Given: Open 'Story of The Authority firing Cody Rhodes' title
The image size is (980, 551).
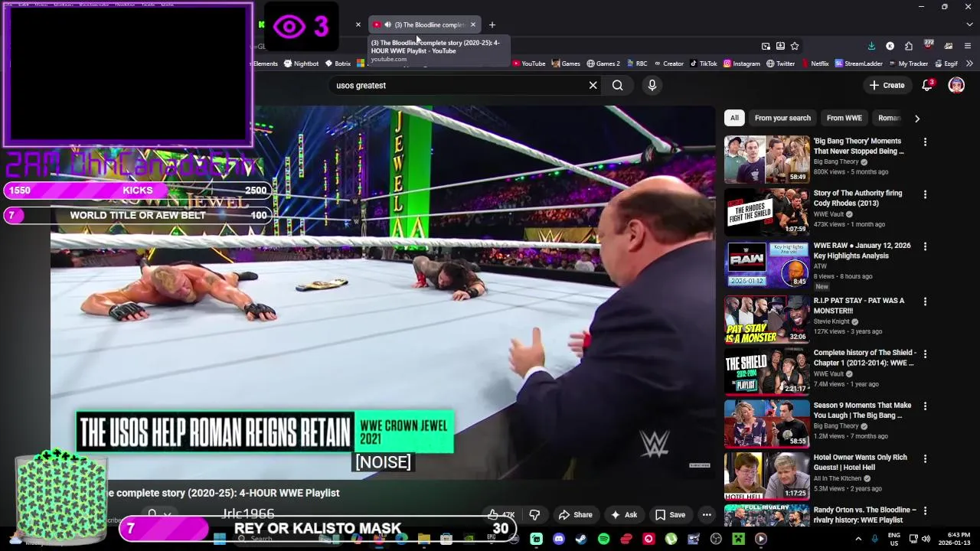Looking at the screenshot, I should tap(858, 198).
